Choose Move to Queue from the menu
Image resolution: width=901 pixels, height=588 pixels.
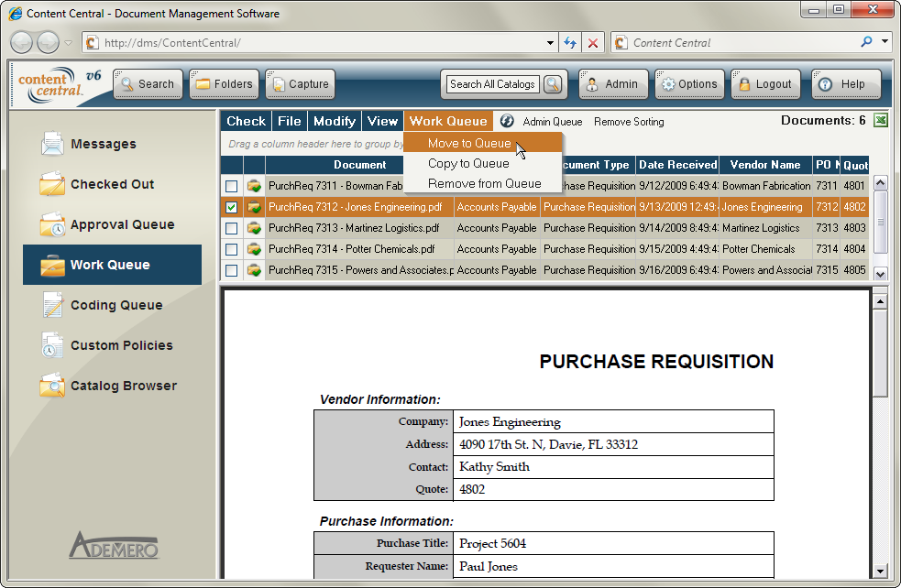(x=483, y=143)
